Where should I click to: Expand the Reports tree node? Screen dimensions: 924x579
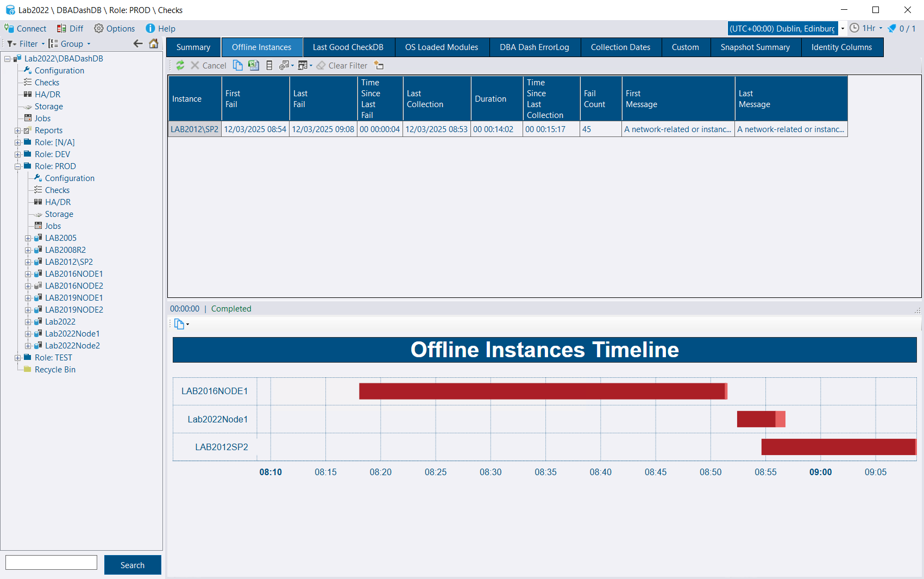click(18, 130)
